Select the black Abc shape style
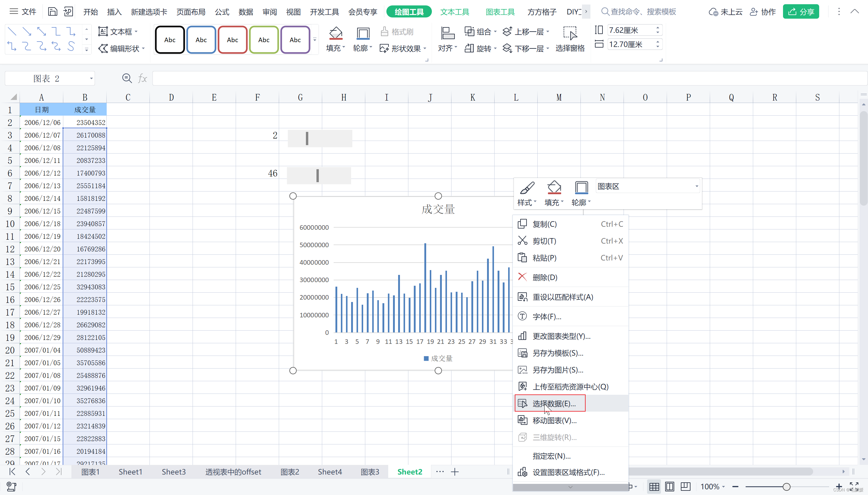Screen dimensions: 868x495 coord(170,40)
